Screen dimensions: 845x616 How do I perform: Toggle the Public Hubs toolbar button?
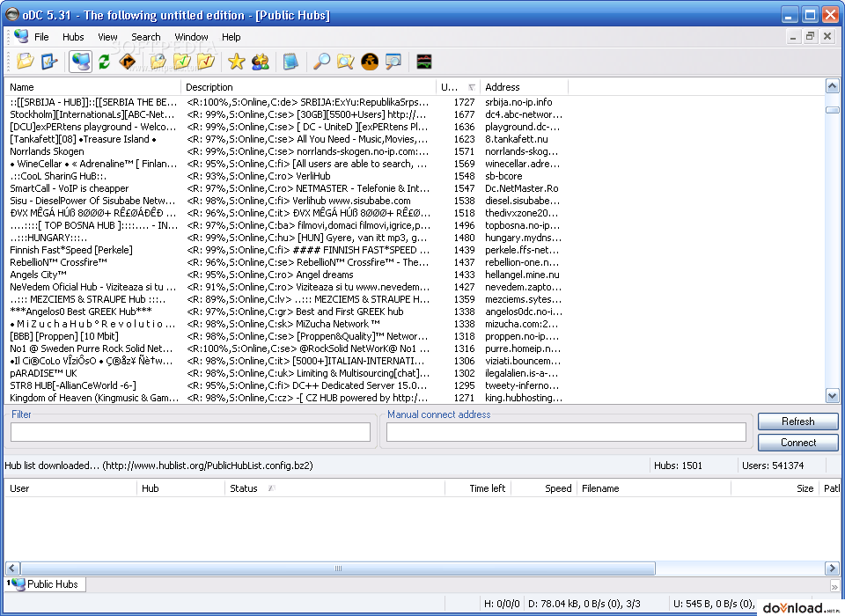click(81, 62)
